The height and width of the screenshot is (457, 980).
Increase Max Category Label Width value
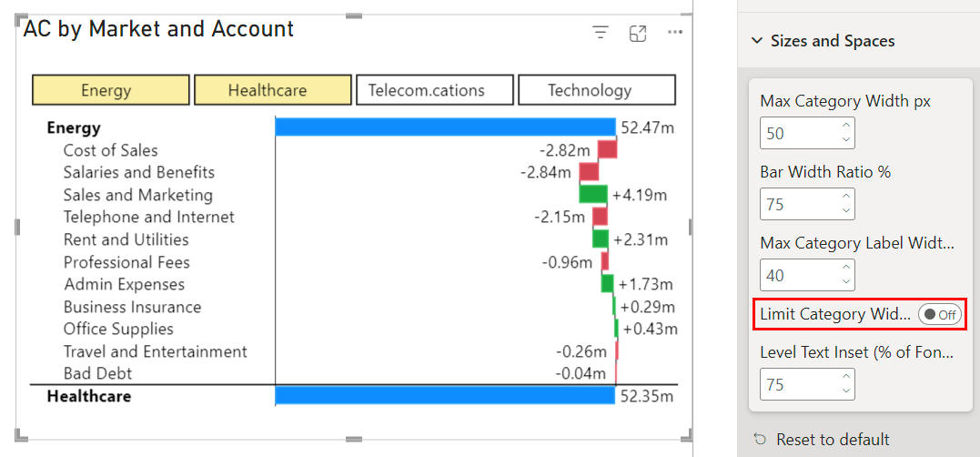(846, 268)
